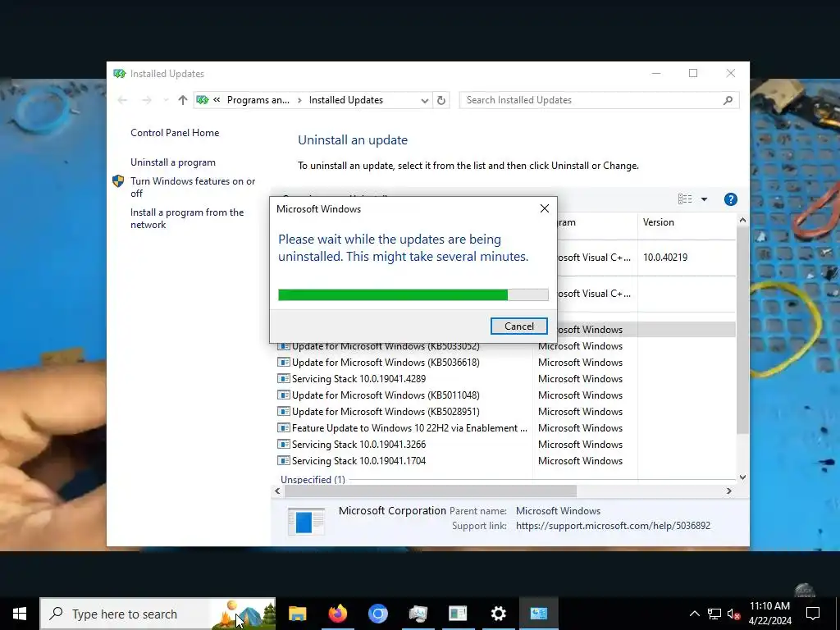The image size is (840, 630).
Task: Collapse the Unspecified (1) group
Action: [x=313, y=479]
